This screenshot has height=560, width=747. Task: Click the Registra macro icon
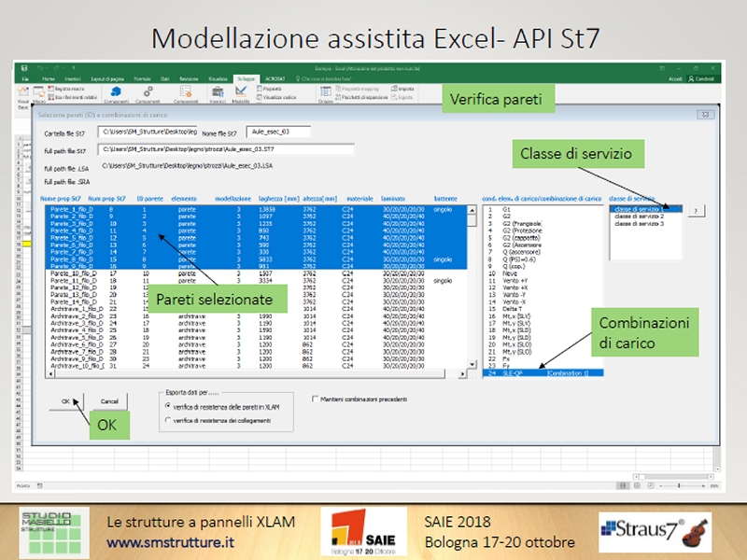tap(68, 89)
